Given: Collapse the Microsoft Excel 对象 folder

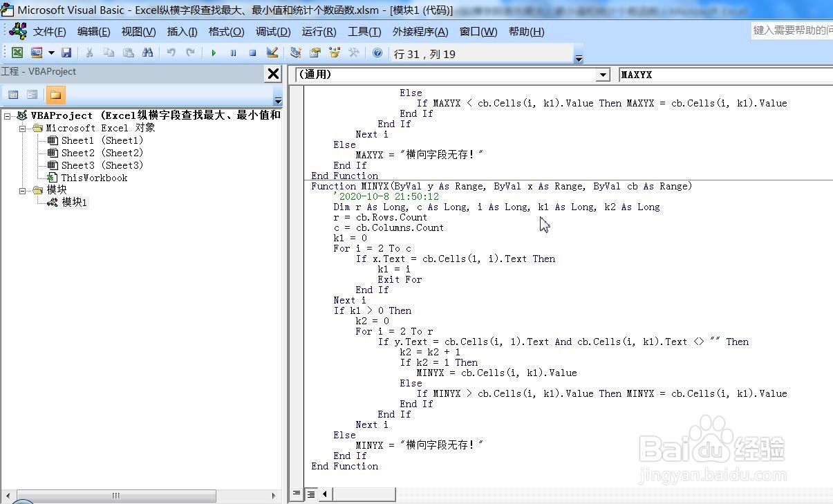Looking at the screenshot, I should click(x=23, y=128).
